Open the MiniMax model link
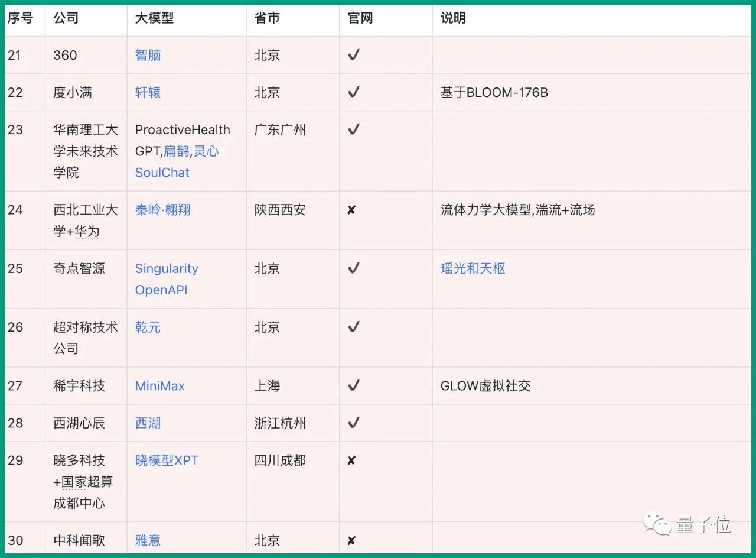 (x=160, y=386)
